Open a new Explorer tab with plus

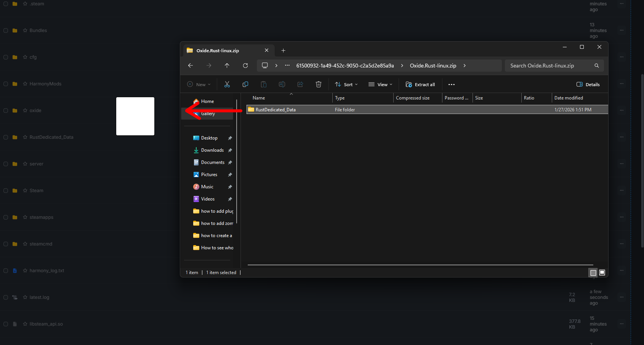click(283, 51)
